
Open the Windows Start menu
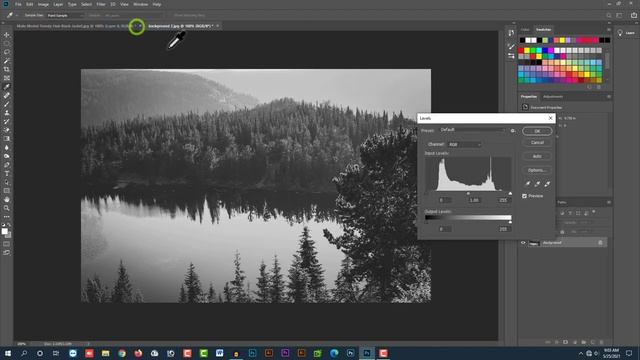(x=8, y=353)
